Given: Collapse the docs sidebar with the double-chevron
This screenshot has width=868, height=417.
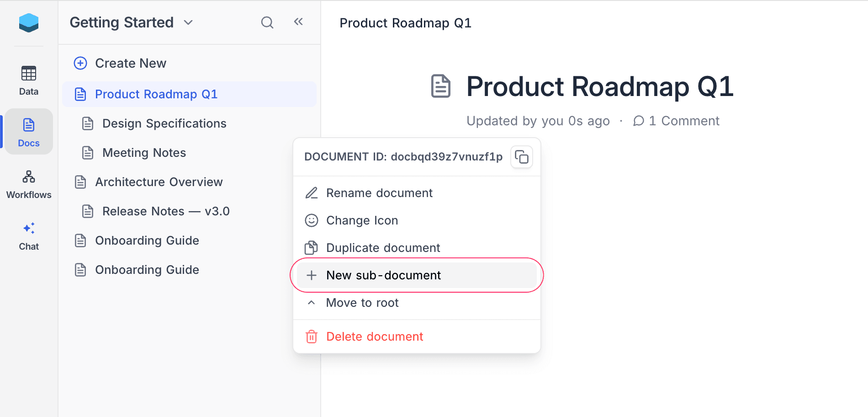Looking at the screenshot, I should point(298,21).
